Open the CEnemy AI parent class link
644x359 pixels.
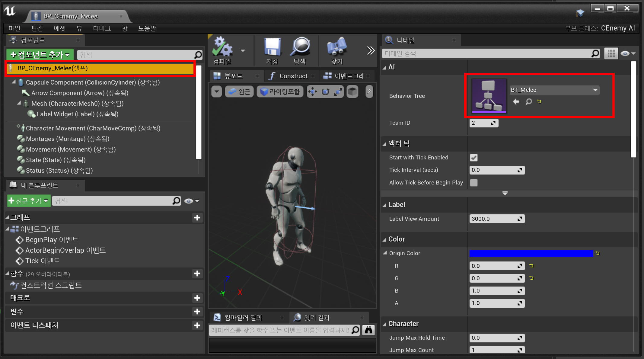click(618, 28)
